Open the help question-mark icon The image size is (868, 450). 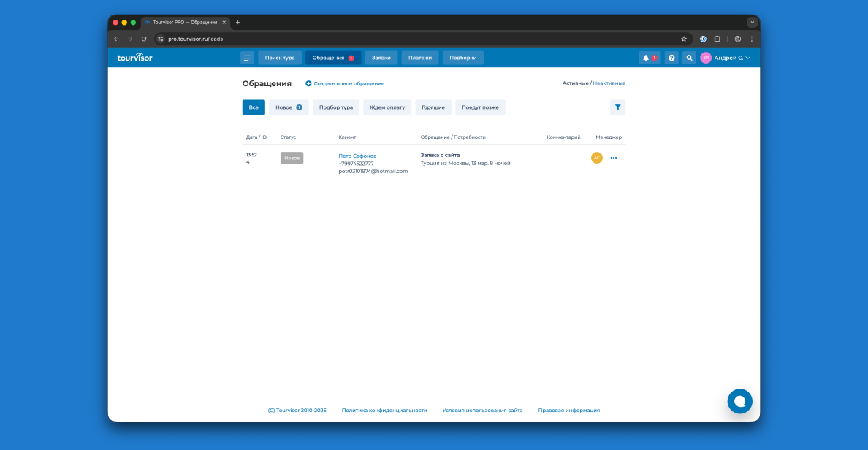(x=671, y=57)
